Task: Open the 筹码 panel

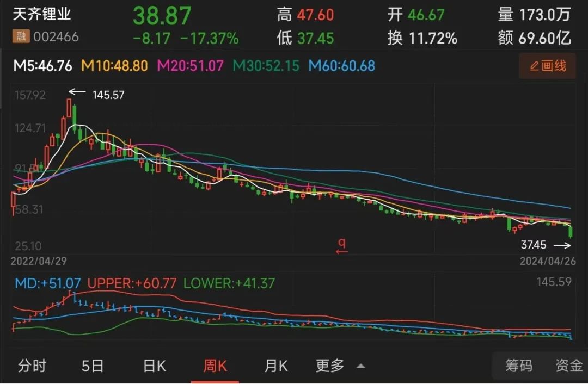Action: [x=519, y=366]
